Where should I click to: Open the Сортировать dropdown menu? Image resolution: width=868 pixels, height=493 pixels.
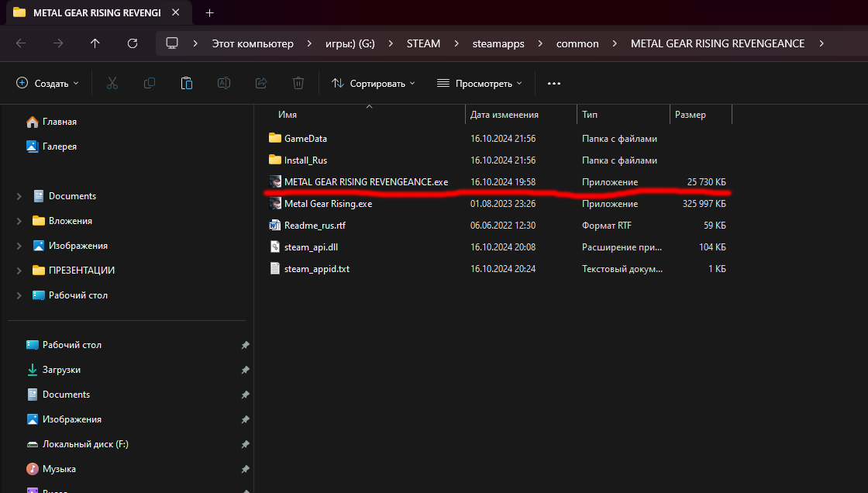(x=373, y=83)
